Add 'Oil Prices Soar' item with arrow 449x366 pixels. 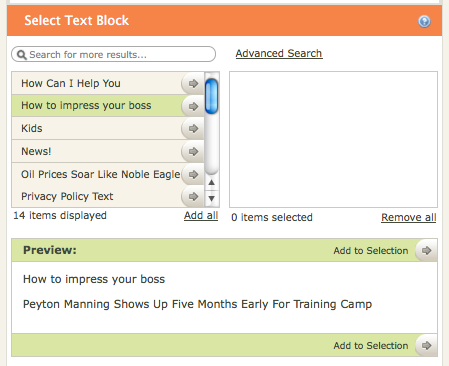coord(193,174)
